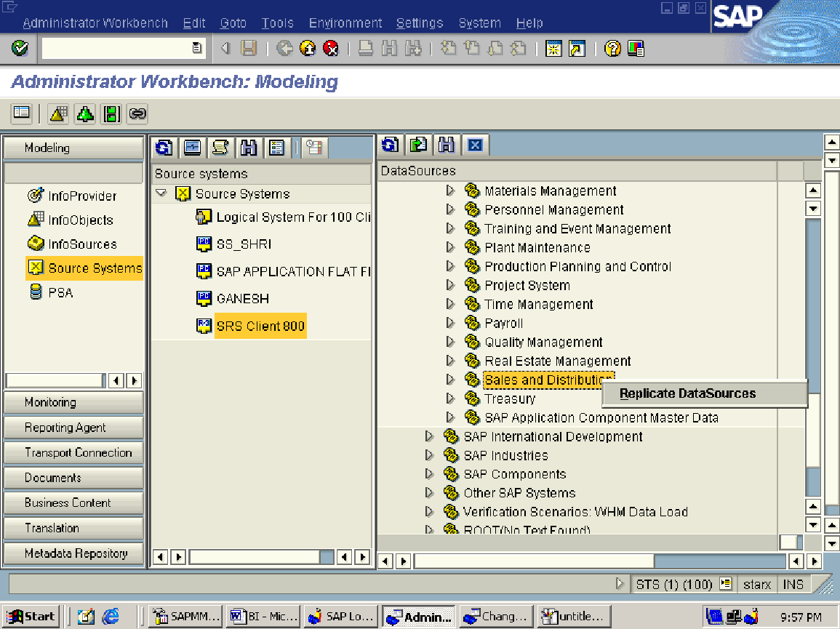
Task: Select the GANESH source system
Action: (x=243, y=299)
